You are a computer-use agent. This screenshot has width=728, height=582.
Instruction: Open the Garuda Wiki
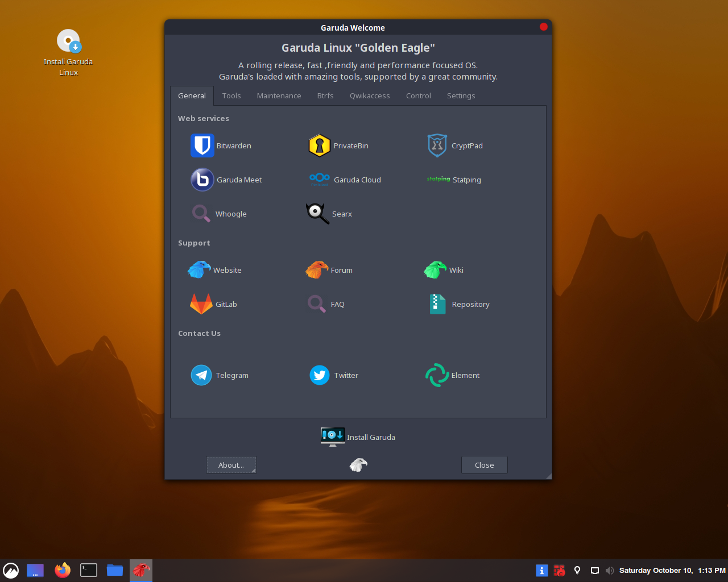[x=444, y=270]
